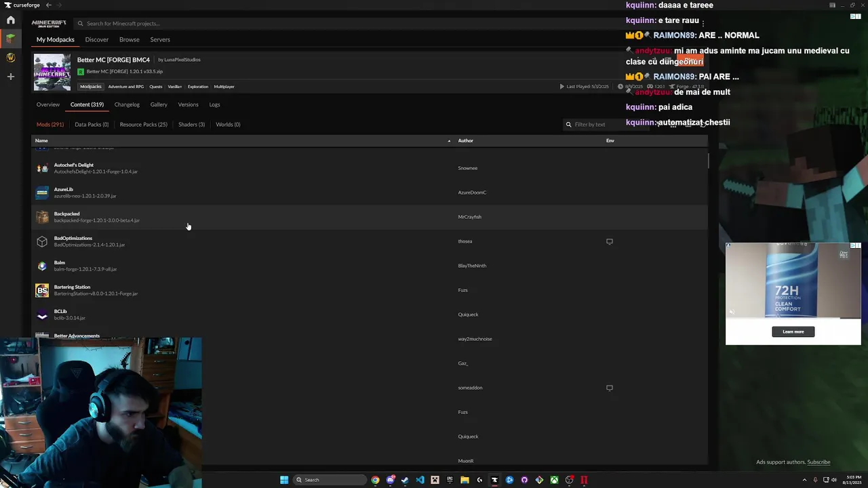Click the Modpacks category tag
Image resolution: width=868 pixels, height=488 pixels.
tap(91, 87)
